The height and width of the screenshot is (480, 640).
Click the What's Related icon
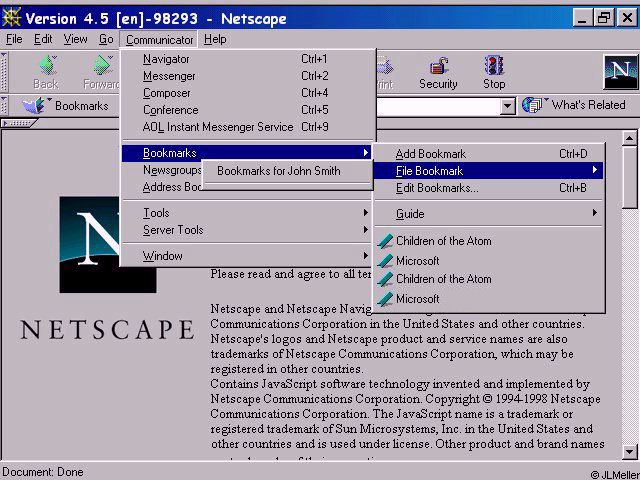[533, 105]
